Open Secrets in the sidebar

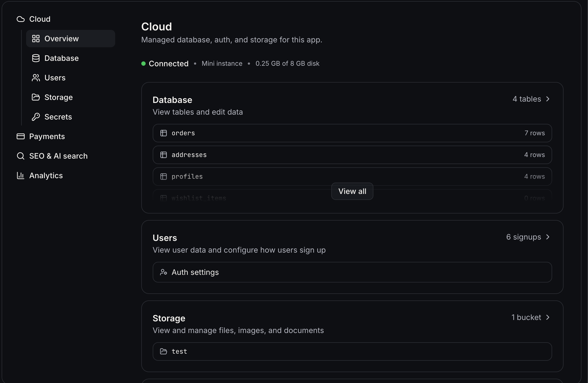point(71,117)
